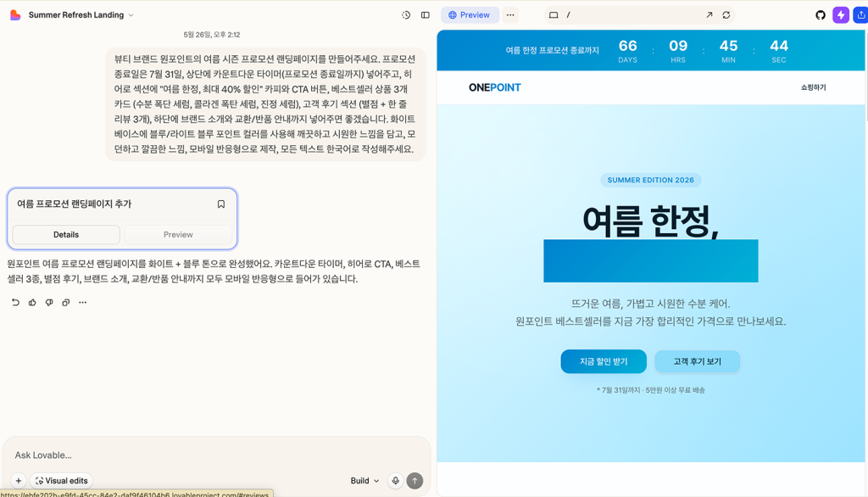The width and height of the screenshot is (868, 497).
Task: Click the 여름 한정 프로모션 종료까지 label
Action: click(x=552, y=50)
